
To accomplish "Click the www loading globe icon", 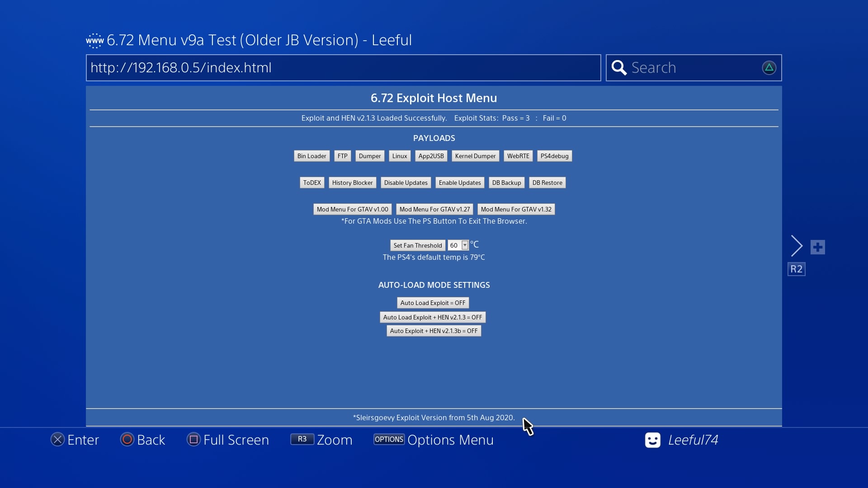I will tap(95, 41).
